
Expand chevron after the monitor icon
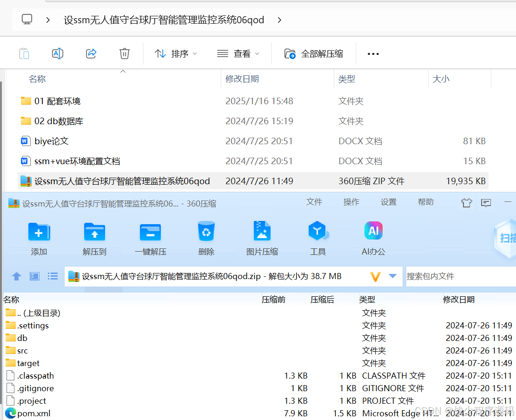[x=48, y=20]
